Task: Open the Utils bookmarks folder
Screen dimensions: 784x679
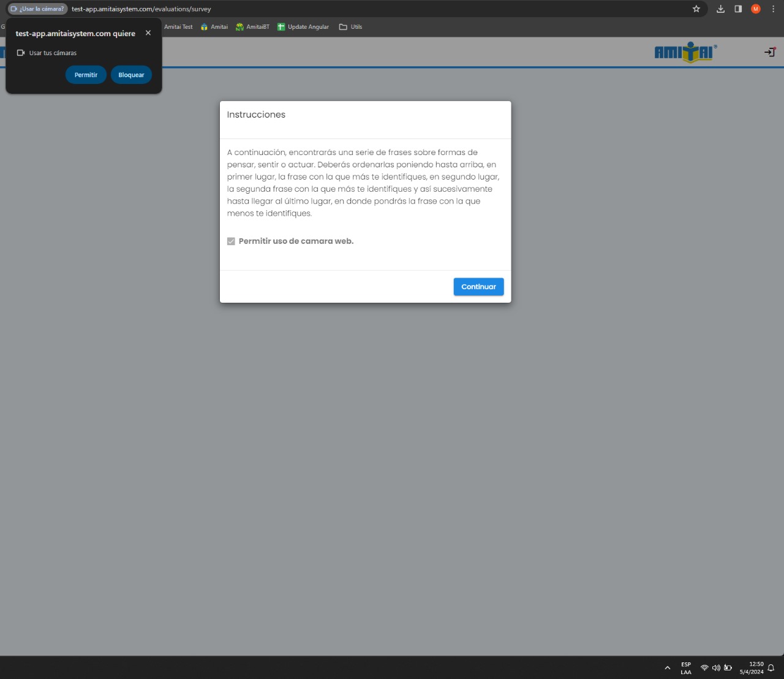Action: click(351, 27)
